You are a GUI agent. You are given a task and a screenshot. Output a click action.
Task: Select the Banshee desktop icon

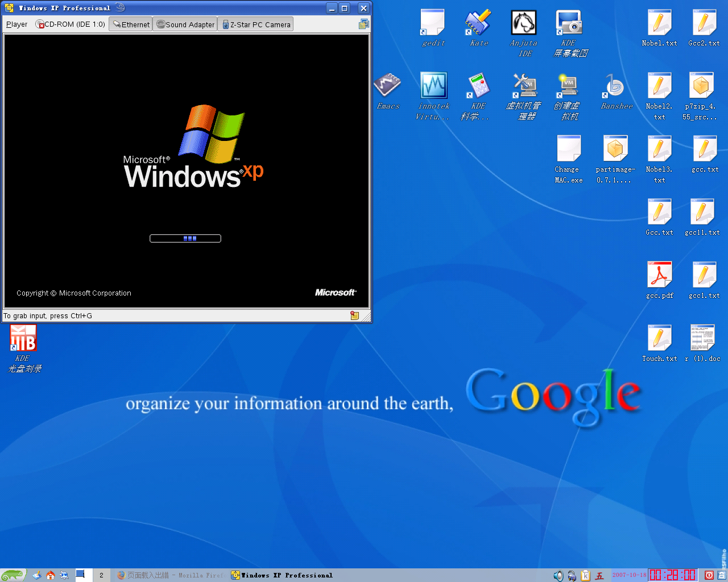pyautogui.click(x=616, y=91)
